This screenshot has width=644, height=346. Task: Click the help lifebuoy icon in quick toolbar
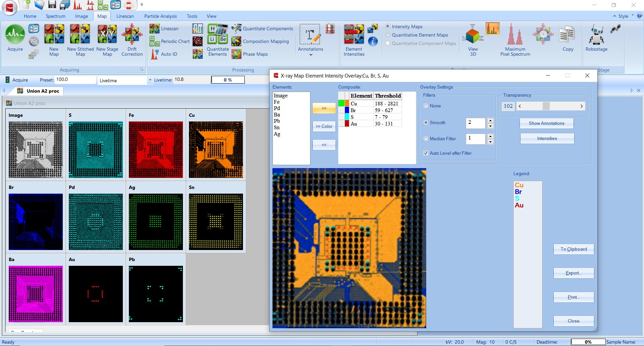(129, 5)
